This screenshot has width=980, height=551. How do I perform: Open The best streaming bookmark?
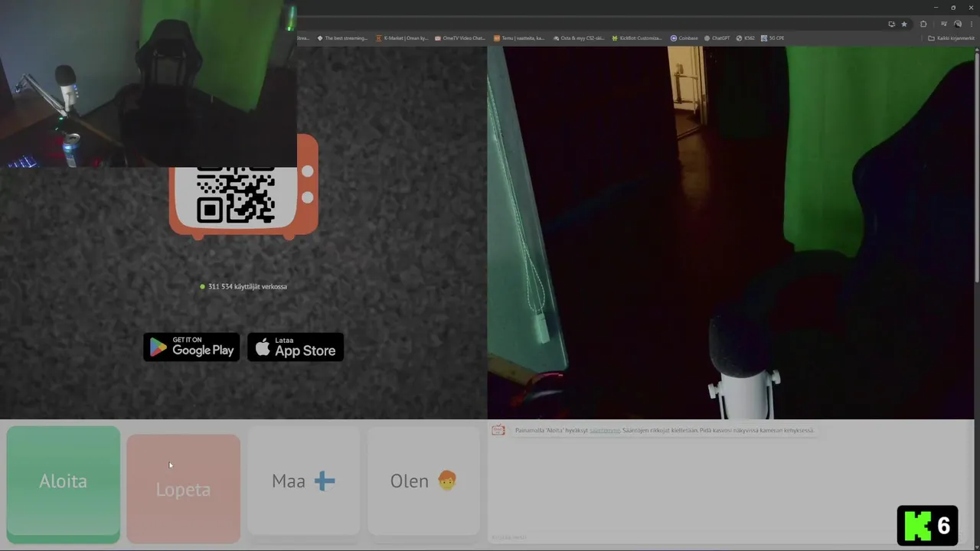[x=343, y=38]
